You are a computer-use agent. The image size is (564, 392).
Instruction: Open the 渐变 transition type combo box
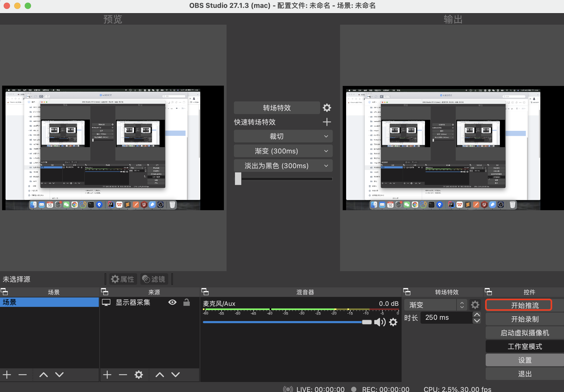pos(435,305)
